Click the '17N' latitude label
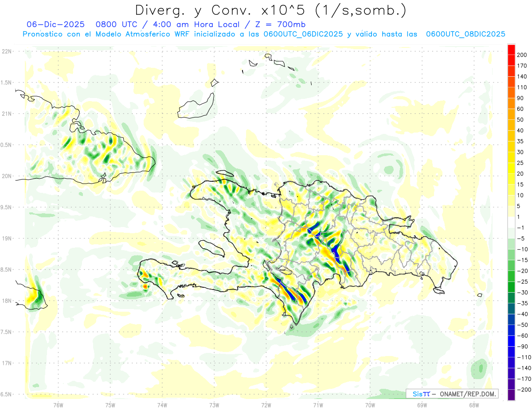This screenshot has width=532, height=411. click(7, 363)
